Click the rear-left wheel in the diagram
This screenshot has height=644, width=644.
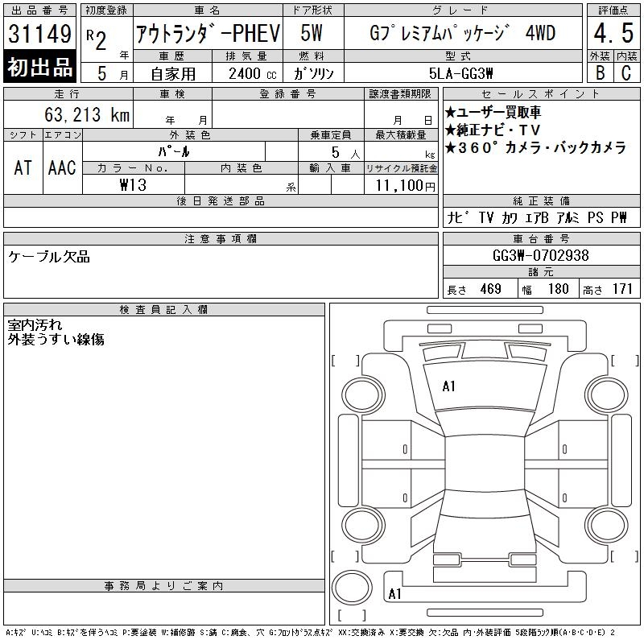pos(363,526)
